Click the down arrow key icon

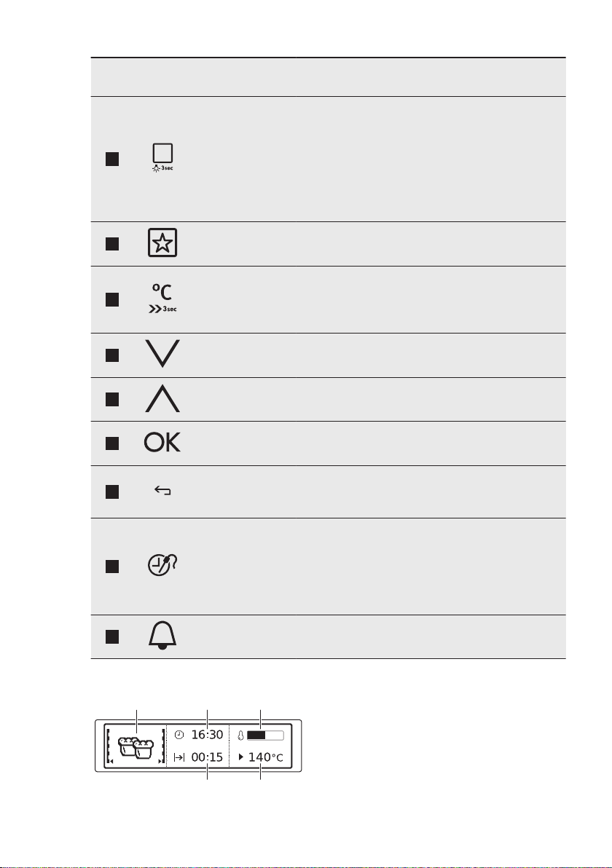click(x=162, y=354)
